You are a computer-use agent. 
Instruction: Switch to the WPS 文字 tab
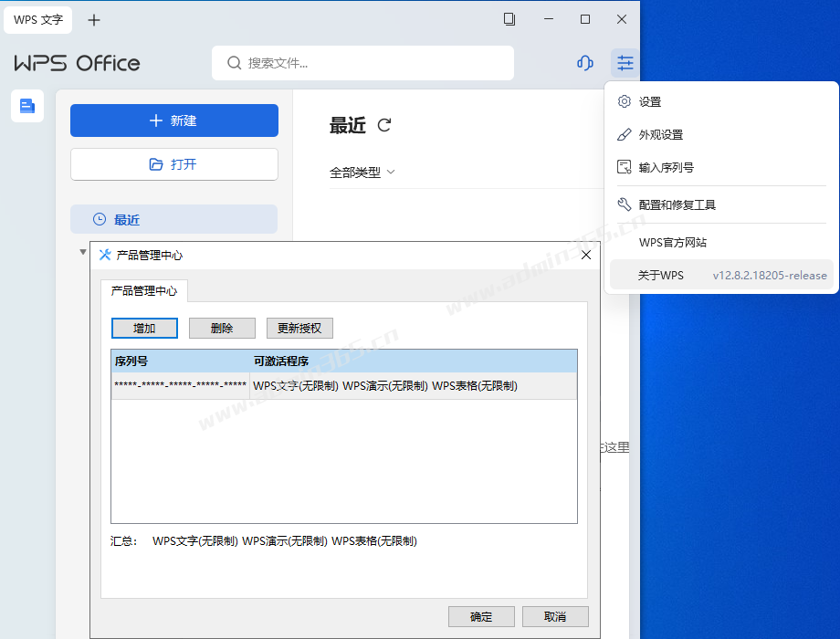click(x=38, y=20)
